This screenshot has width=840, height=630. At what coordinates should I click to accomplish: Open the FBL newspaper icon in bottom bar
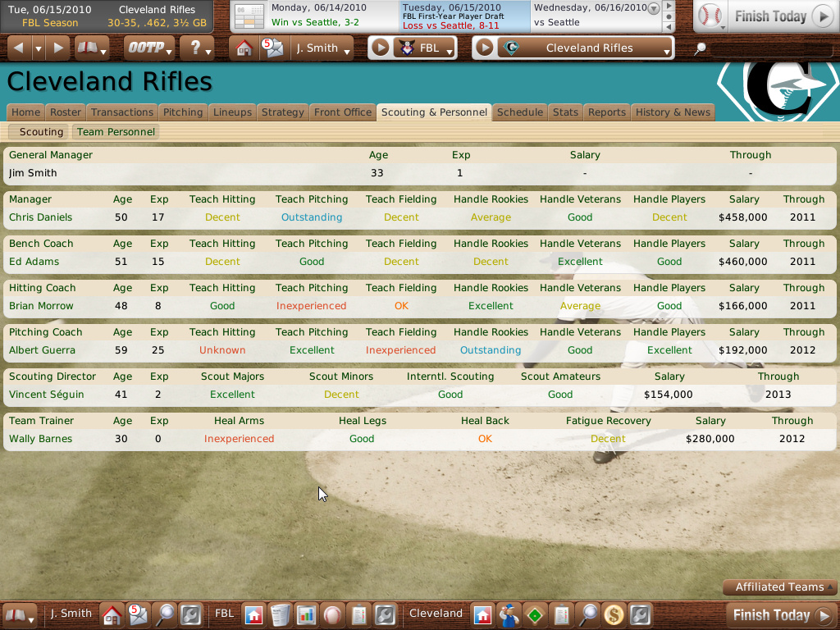[x=280, y=614]
